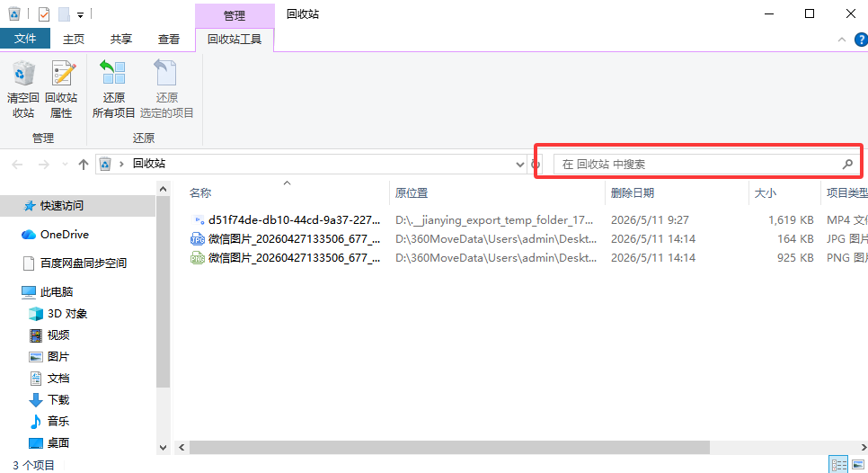
Task: Click the New Folder quick access icon
Action: [64, 13]
